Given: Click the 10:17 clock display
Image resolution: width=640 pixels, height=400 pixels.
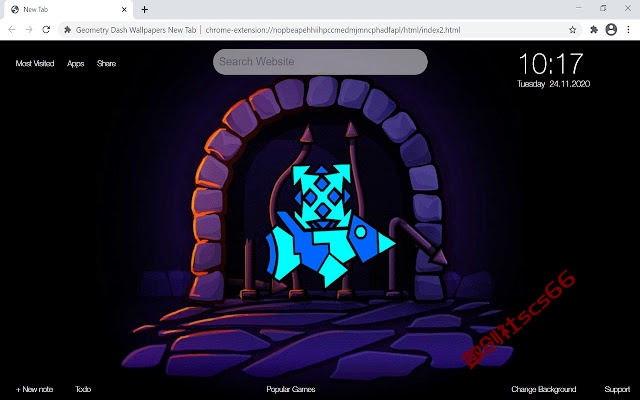Looking at the screenshot, I should [551, 64].
